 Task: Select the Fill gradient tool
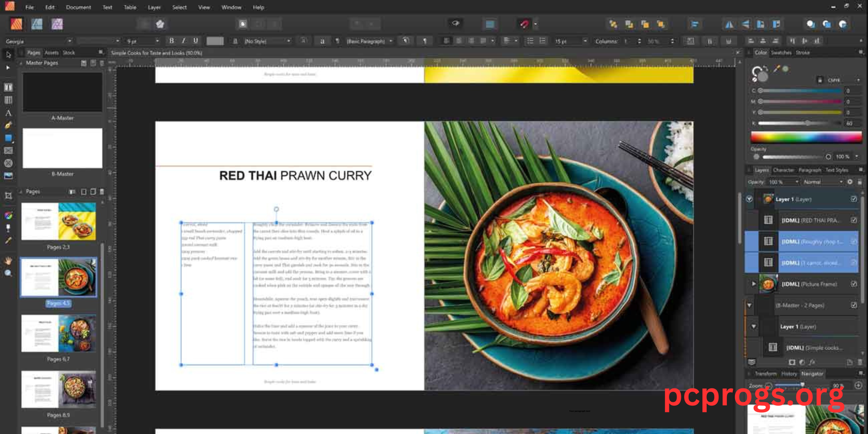(x=8, y=215)
